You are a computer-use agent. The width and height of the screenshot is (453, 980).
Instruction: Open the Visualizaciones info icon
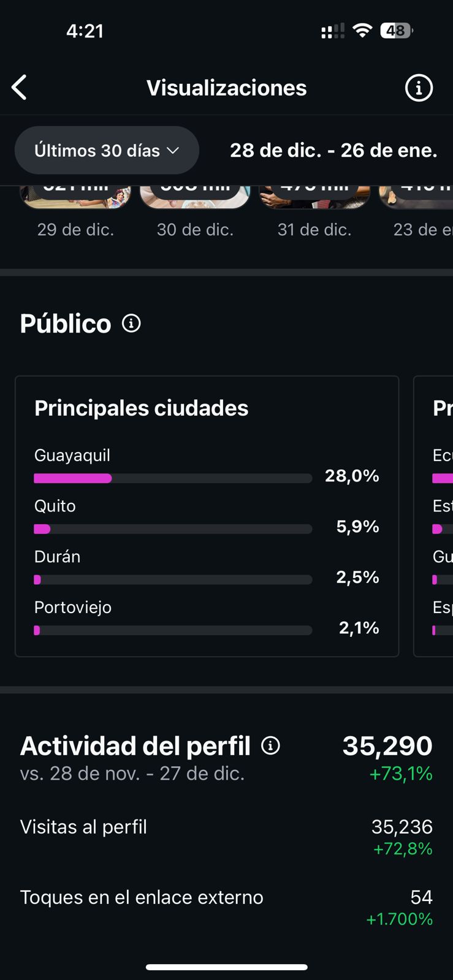point(419,88)
